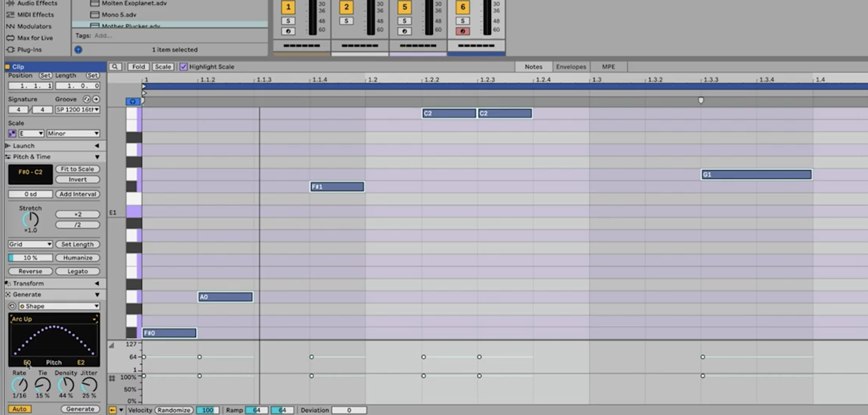Open the Plug-Ins browser category
868x415 pixels.
[x=30, y=49]
